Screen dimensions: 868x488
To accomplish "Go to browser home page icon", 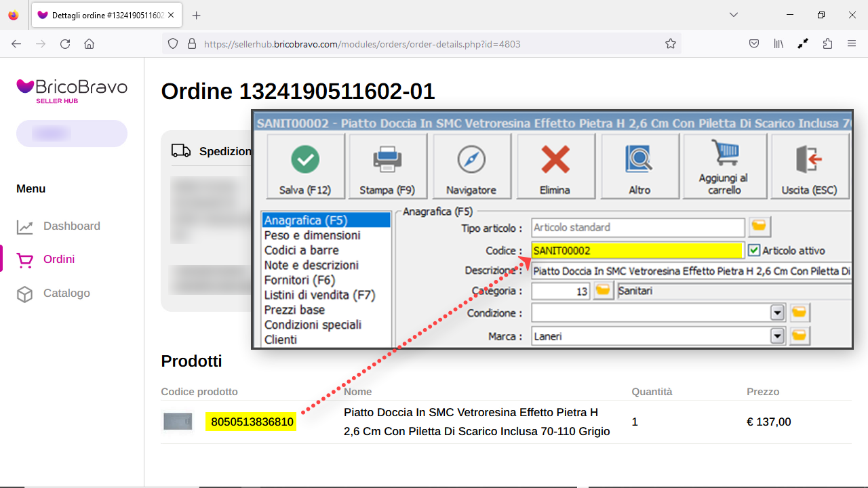I will [89, 44].
